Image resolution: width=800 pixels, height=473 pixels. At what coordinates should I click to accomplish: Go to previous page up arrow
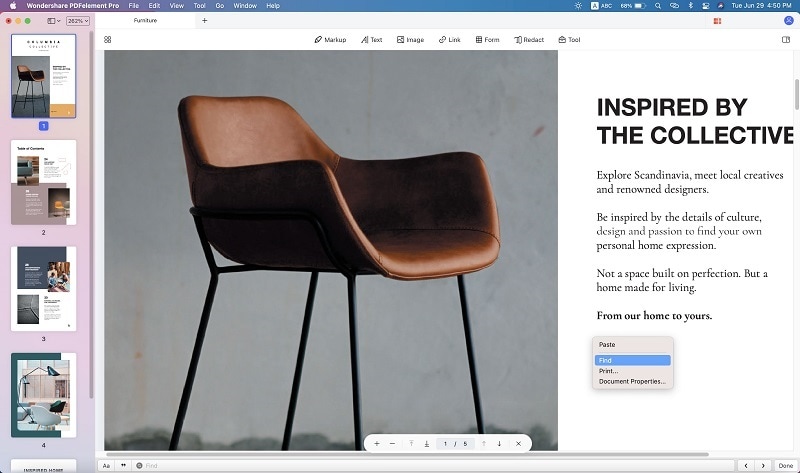pos(484,443)
